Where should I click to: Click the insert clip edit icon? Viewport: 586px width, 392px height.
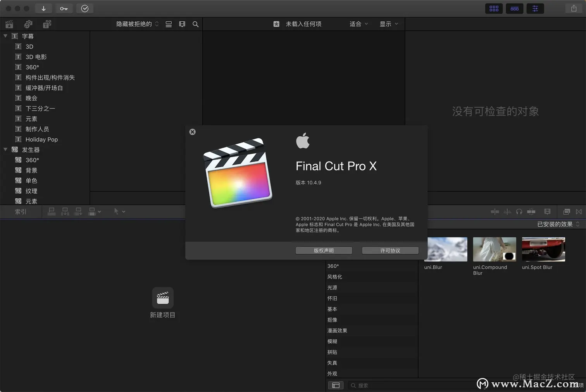(65, 211)
